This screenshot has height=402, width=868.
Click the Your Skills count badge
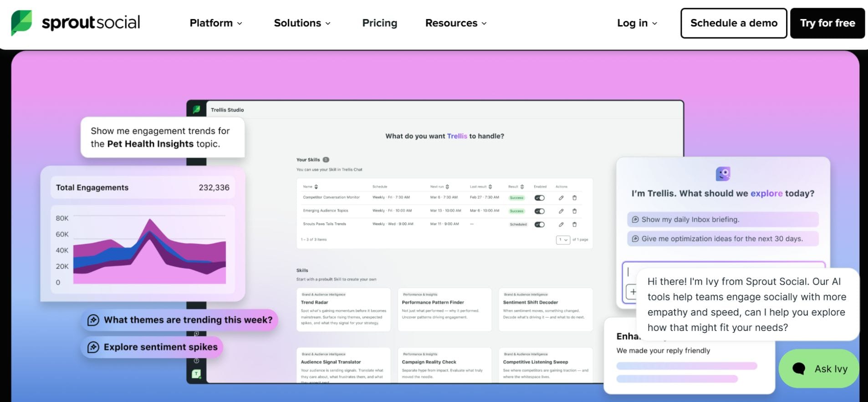pyautogui.click(x=326, y=160)
